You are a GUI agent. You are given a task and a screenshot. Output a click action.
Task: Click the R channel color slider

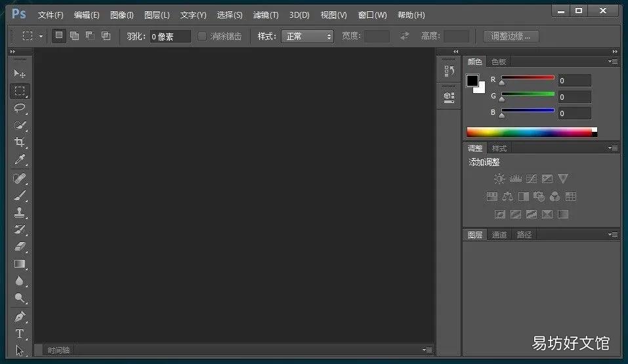[x=528, y=77]
